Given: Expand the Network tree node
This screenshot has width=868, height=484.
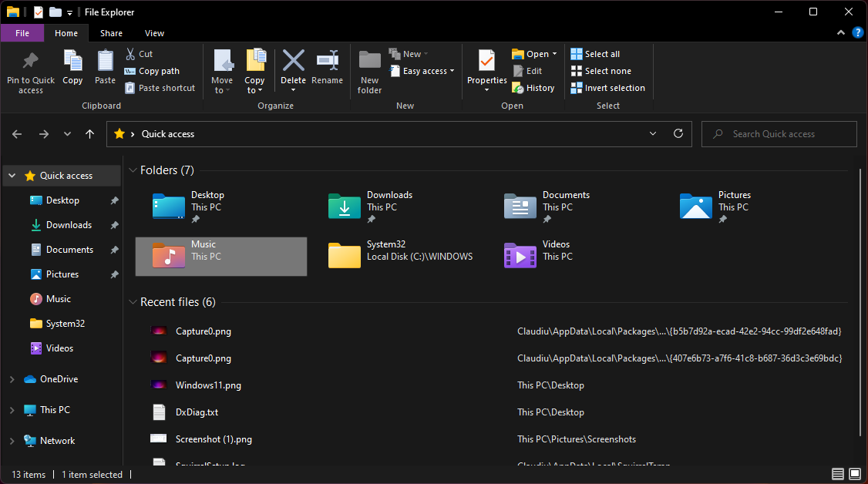Looking at the screenshot, I should pos(12,441).
